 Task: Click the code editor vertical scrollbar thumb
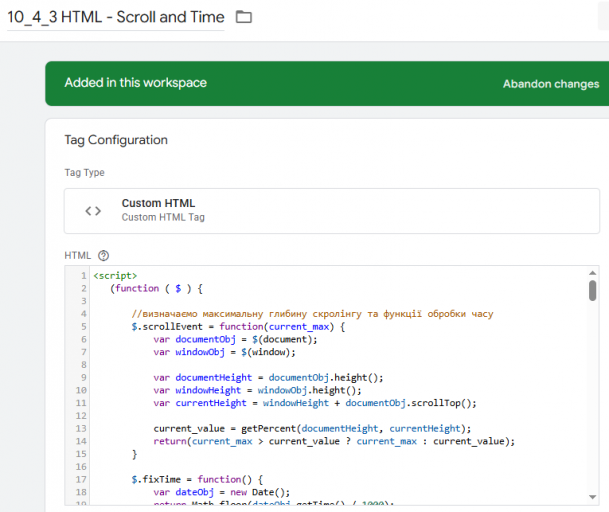(x=592, y=290)
